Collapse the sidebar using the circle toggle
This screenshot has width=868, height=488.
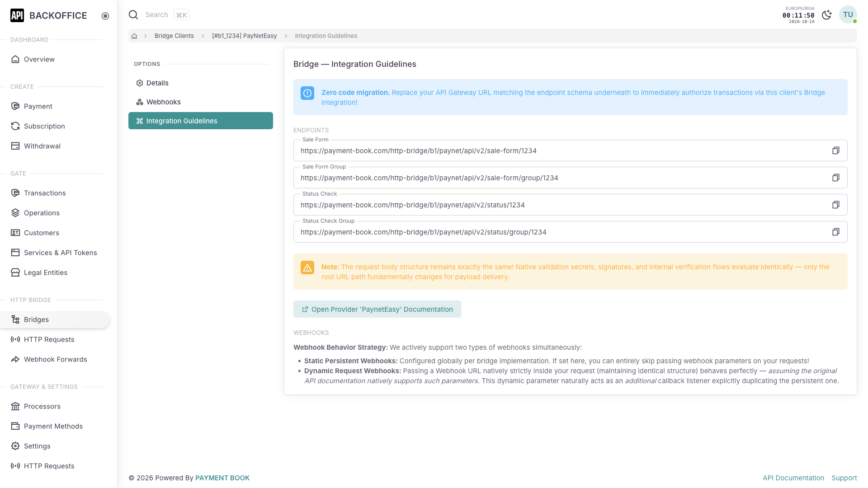coord(105,16)
